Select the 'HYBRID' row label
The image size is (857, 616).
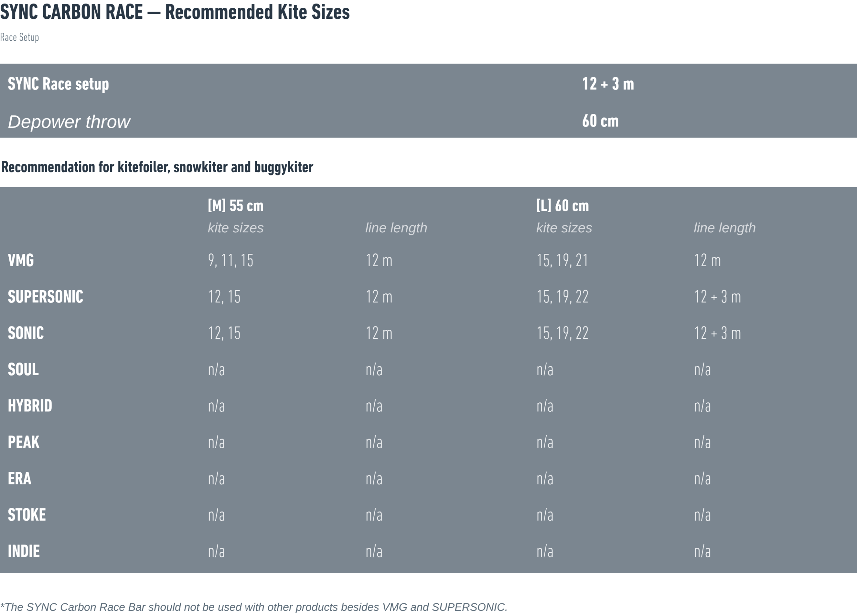(x=30, y=406)
